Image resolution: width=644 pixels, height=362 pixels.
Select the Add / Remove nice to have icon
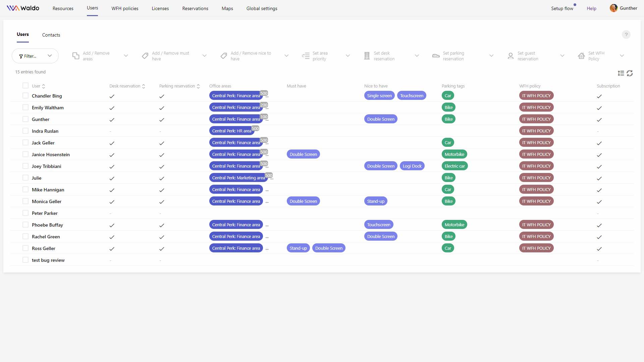(224, 56)
